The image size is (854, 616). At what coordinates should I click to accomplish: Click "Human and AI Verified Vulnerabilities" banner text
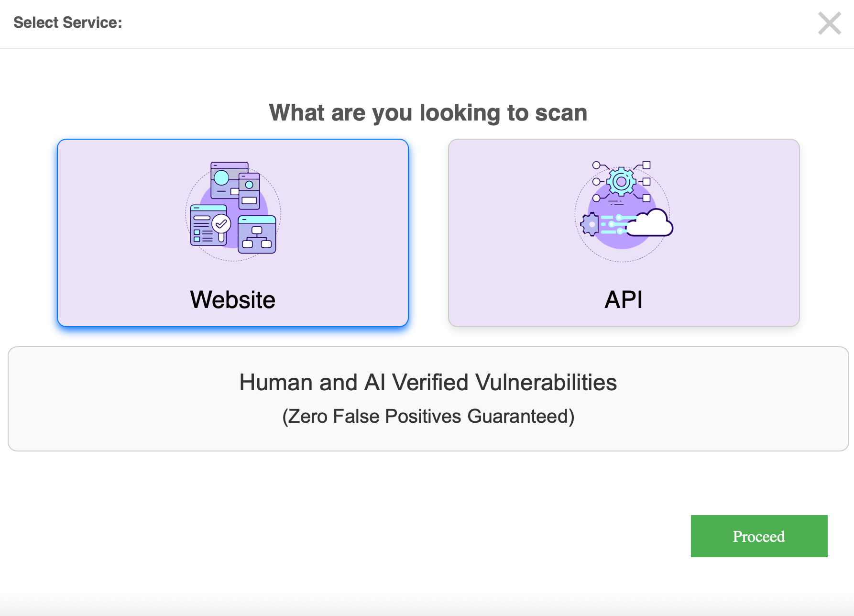428,383
